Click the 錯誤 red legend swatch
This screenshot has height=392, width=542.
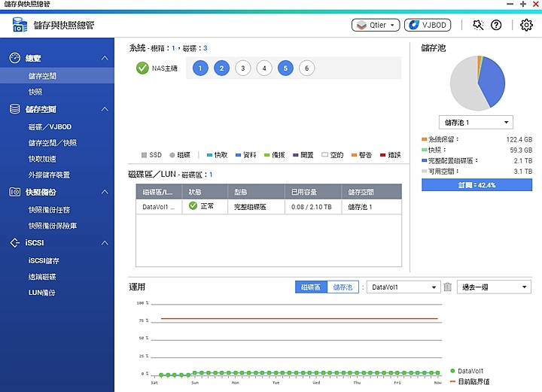(x=382, y=155)
